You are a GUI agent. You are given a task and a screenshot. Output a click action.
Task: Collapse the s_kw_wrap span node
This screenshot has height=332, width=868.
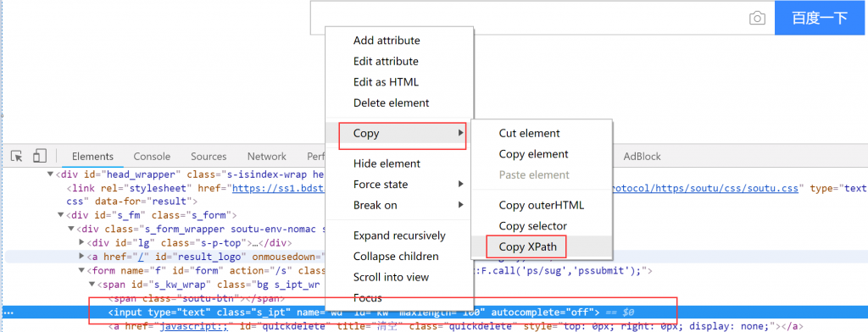coord(92,285)
